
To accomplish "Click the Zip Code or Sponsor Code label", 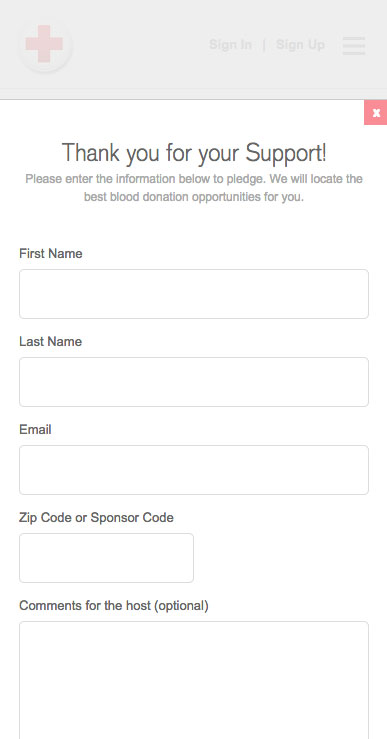I will 96,517.
